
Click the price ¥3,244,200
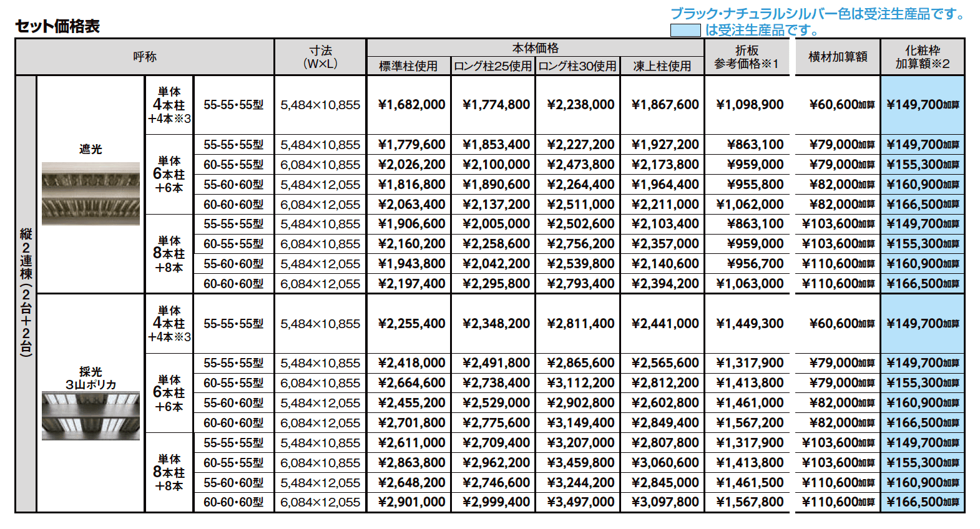pyautogui.click(x=581, y=483)
